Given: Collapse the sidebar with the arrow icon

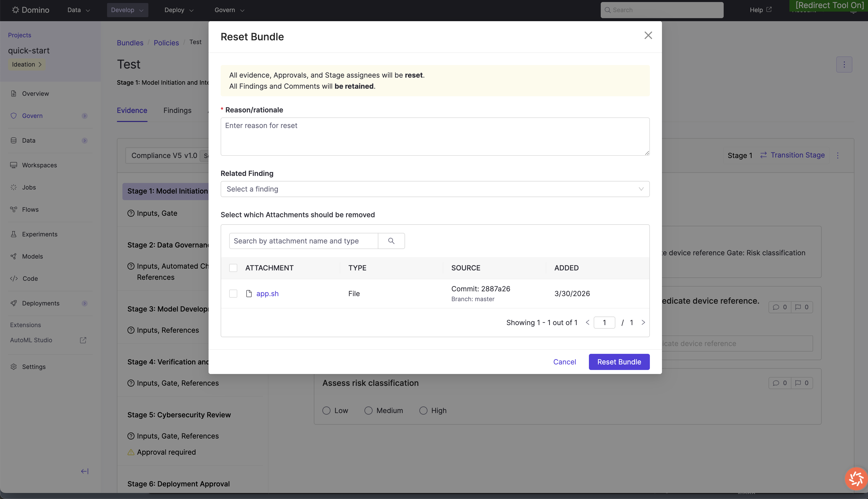Looking at the screenshot, I should coord(85,471).
